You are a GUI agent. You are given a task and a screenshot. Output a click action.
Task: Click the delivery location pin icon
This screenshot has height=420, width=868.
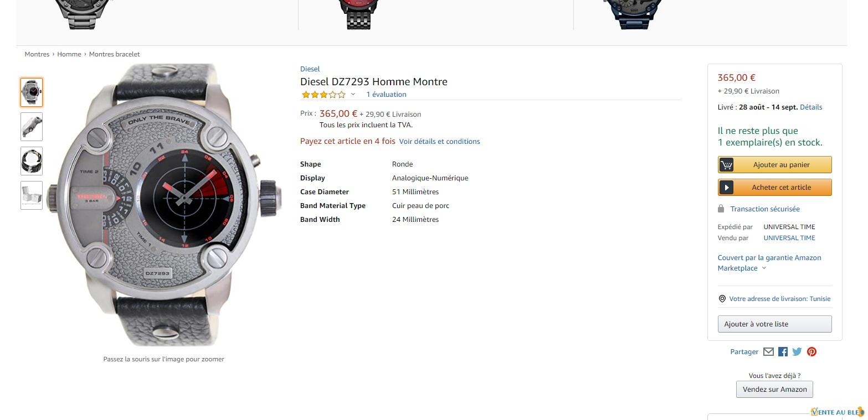point(722,299)
